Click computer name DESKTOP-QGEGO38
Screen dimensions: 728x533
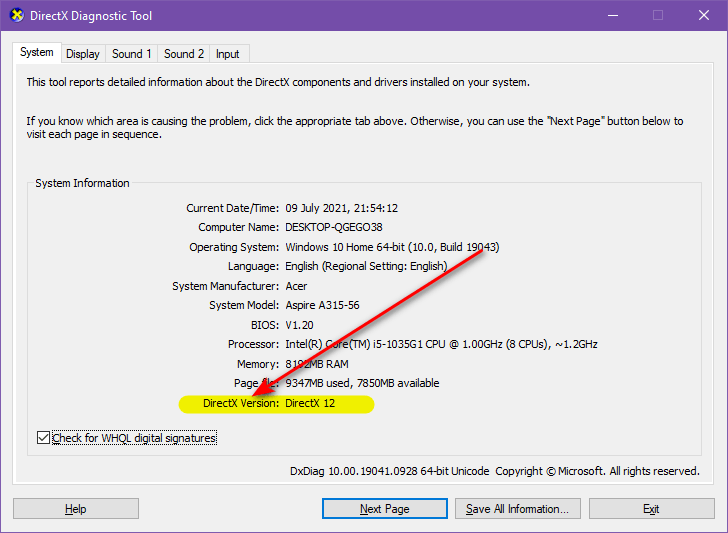pos(334,227)
